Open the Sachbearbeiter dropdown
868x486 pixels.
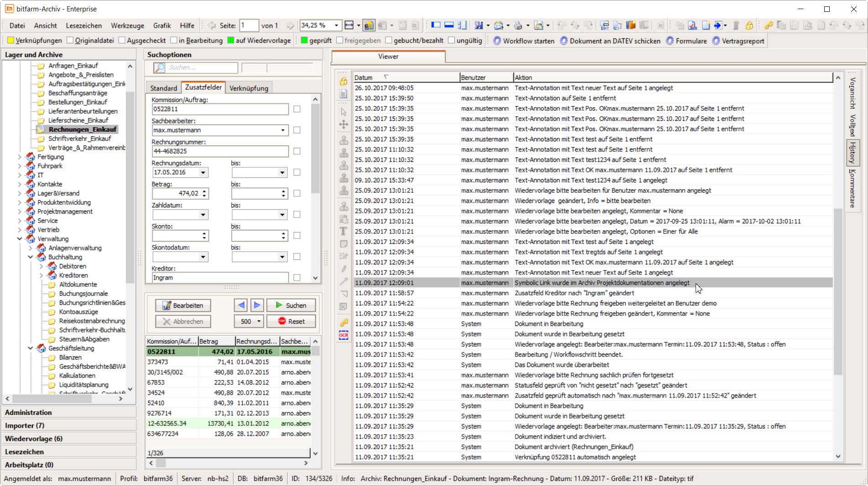pos(283,130)
